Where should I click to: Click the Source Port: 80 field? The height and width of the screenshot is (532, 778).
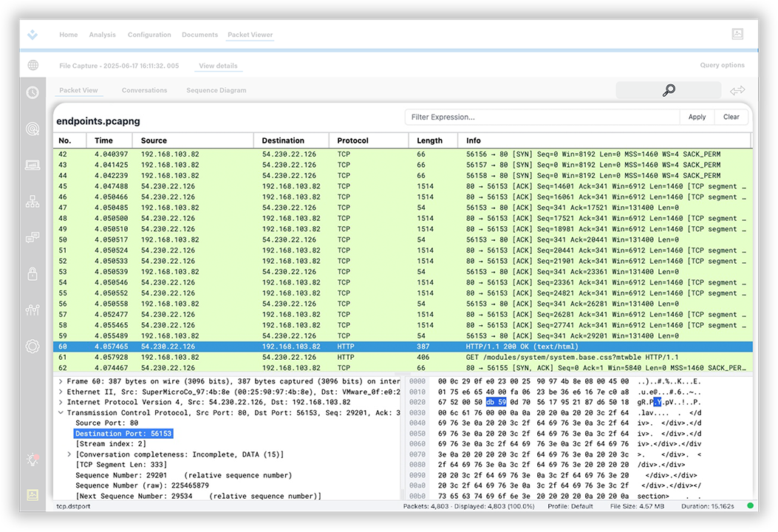pyautogui.click(x=106, y=423)
